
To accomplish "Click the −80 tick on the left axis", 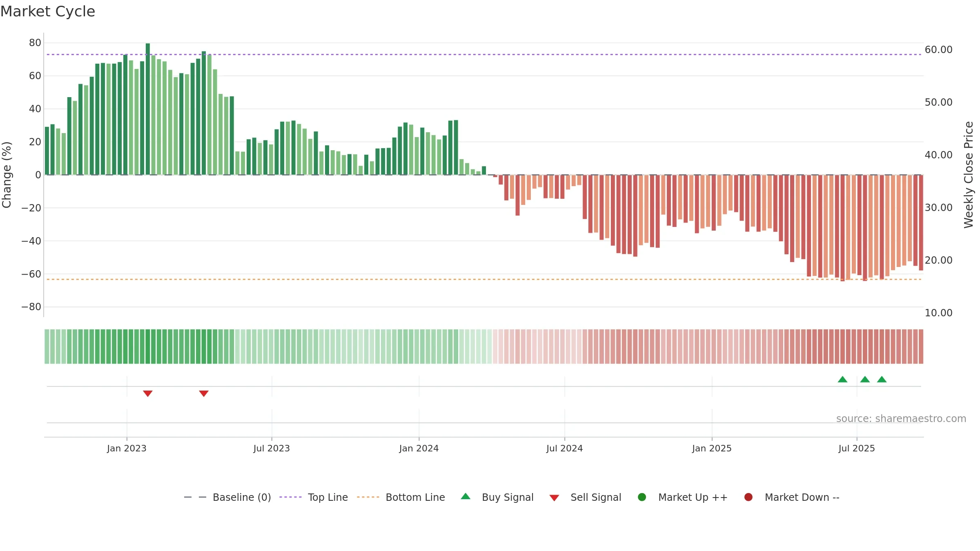I will (31, 307).
